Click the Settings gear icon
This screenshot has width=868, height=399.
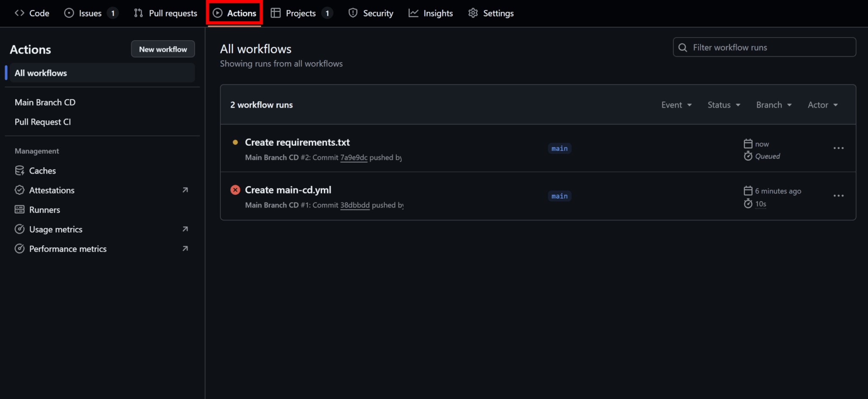coord(473,13)
